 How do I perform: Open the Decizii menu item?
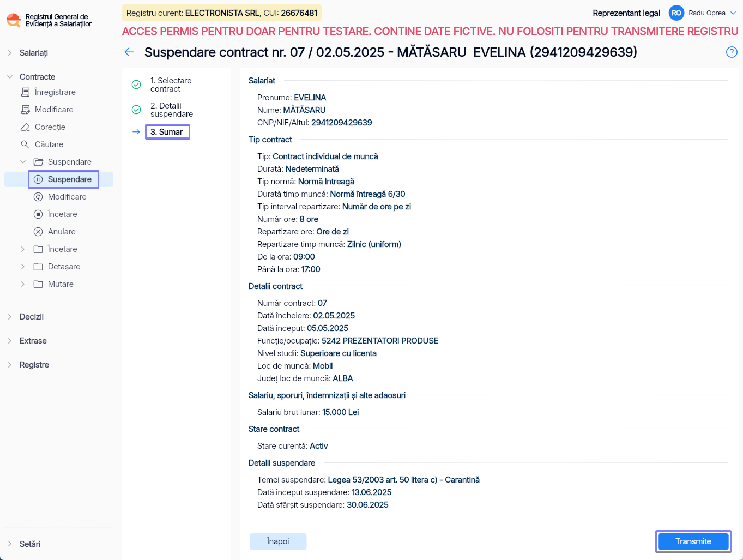point(32,317)
